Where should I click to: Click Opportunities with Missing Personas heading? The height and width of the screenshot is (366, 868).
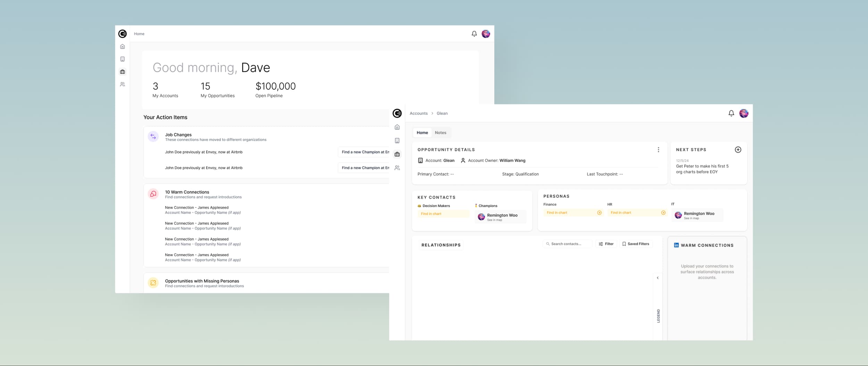tap(202, 281)
